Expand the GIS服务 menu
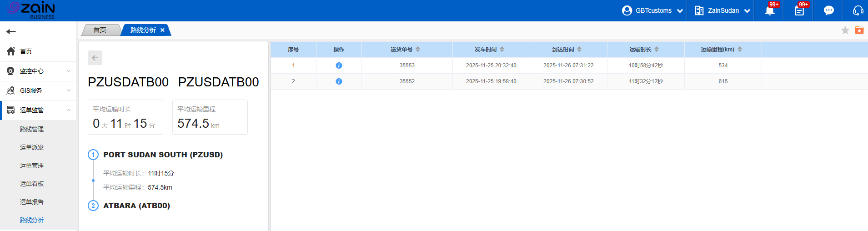 tap(38, 90)
